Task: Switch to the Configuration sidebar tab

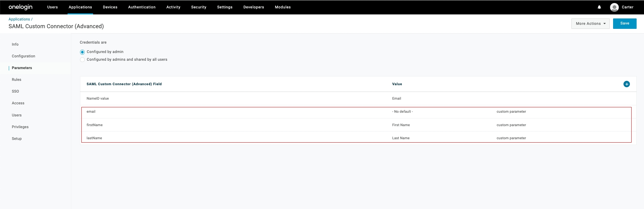Action: pos(24,56)
